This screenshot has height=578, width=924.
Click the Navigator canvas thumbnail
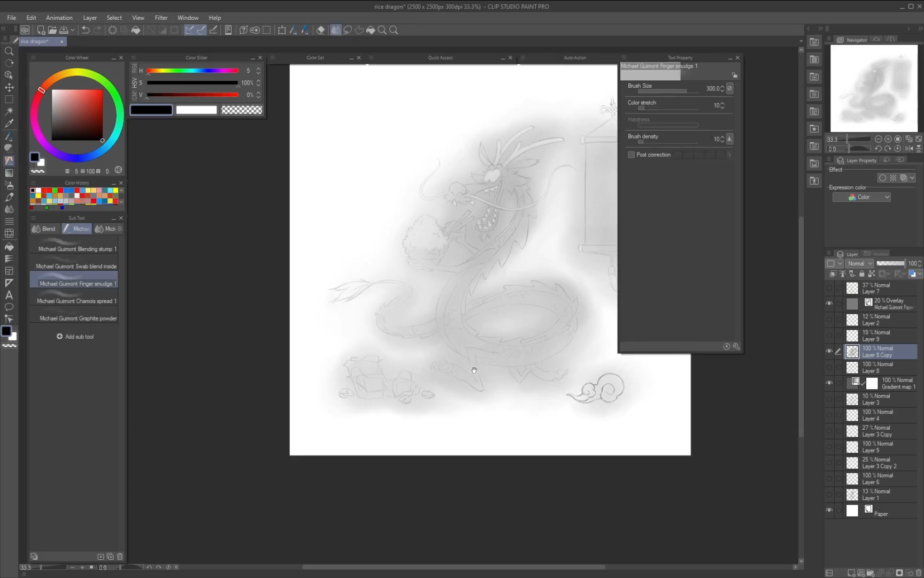[x=874, y=88]
